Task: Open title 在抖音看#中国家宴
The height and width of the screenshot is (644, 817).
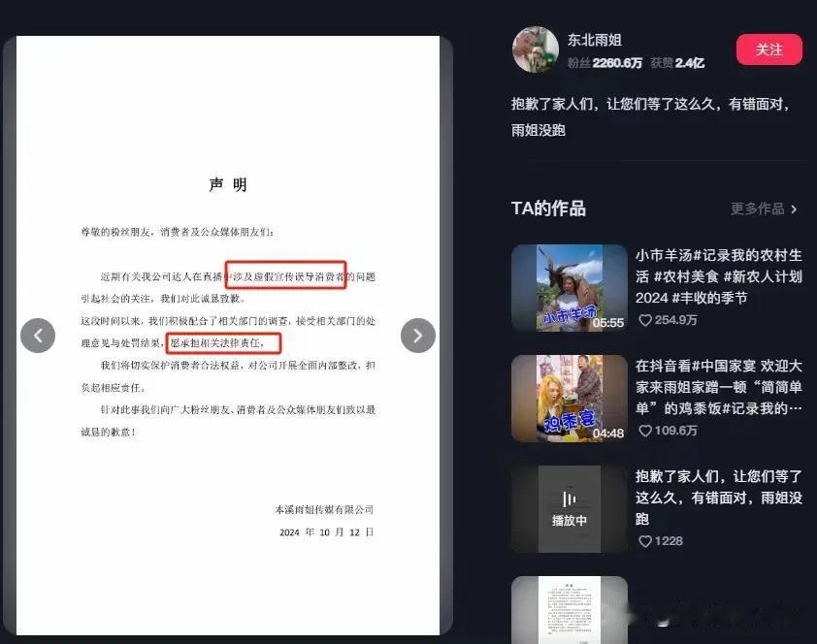Action: pyautogui.click(x=719, y=387)
